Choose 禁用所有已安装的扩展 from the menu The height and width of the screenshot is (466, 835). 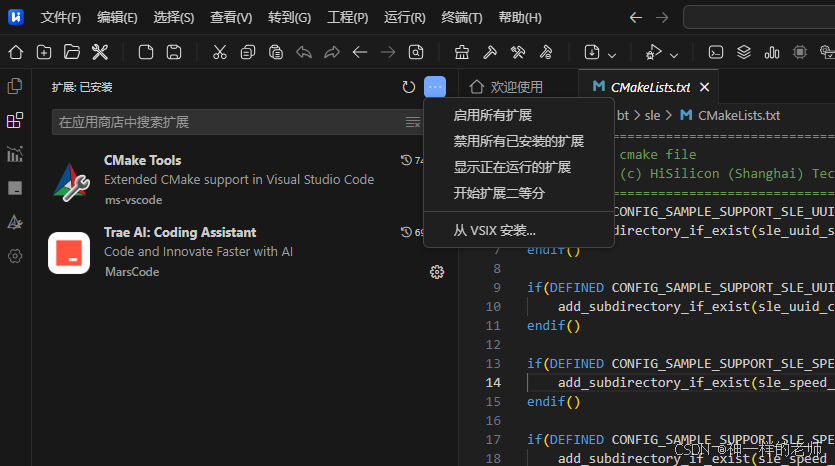pyautogui.click(x=519, y=141)
